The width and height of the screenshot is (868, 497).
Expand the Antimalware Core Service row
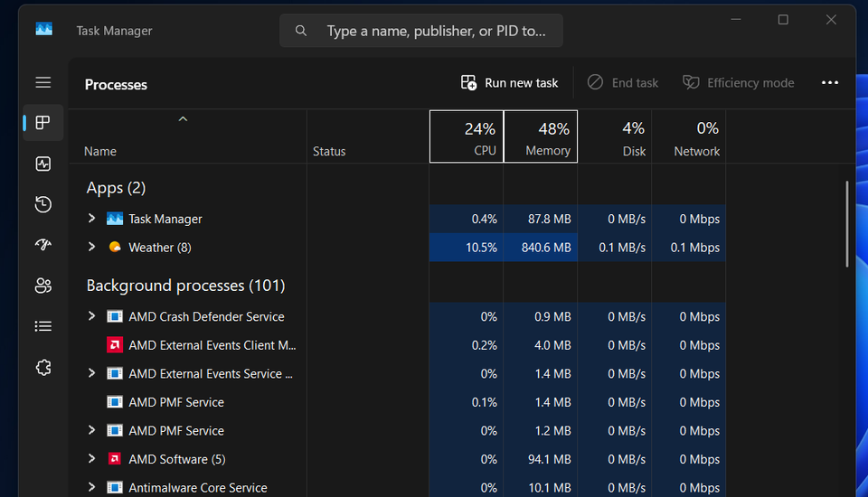[x=92, y=487]
